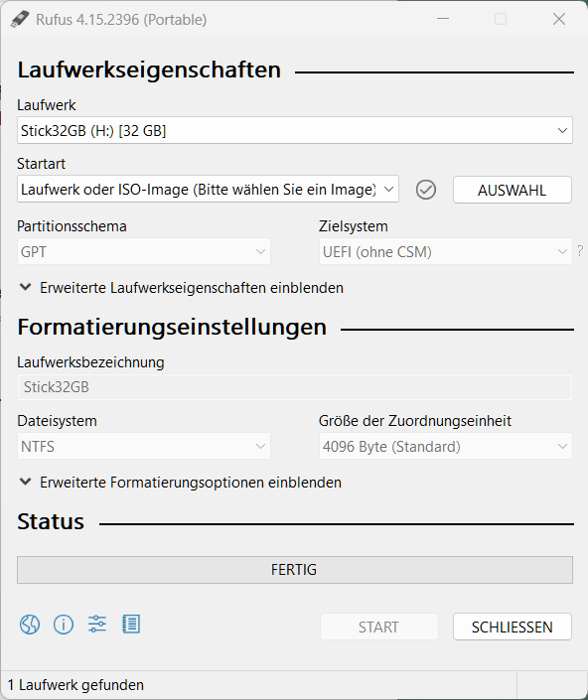The image size is (588, 700).
Task: Click the Laufwerksbezeichnung text field
Action: coord(295,387)
